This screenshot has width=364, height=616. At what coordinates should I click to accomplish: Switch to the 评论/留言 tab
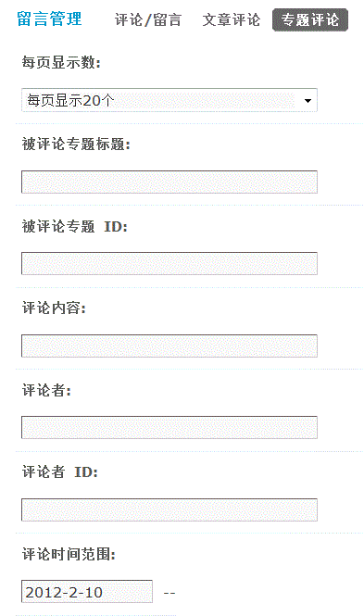point(148,19)
